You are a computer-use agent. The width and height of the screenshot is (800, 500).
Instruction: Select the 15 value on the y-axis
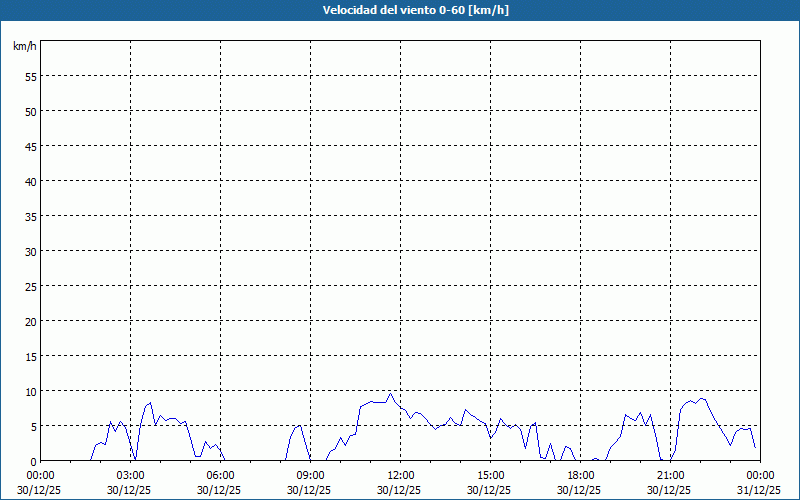(30, 356)
